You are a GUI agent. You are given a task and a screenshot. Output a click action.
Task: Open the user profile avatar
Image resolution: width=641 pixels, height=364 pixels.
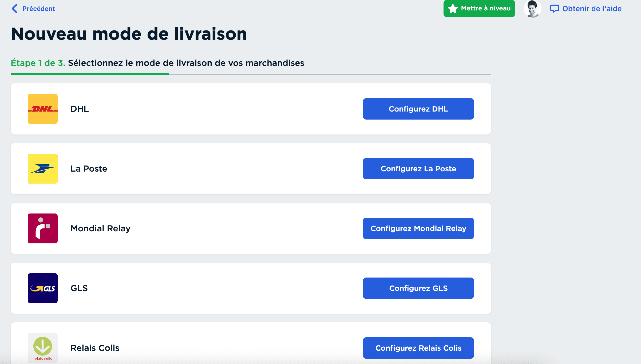point(532,9)
